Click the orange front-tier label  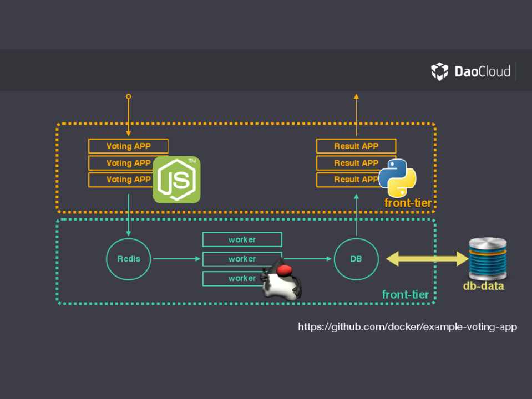408,203
